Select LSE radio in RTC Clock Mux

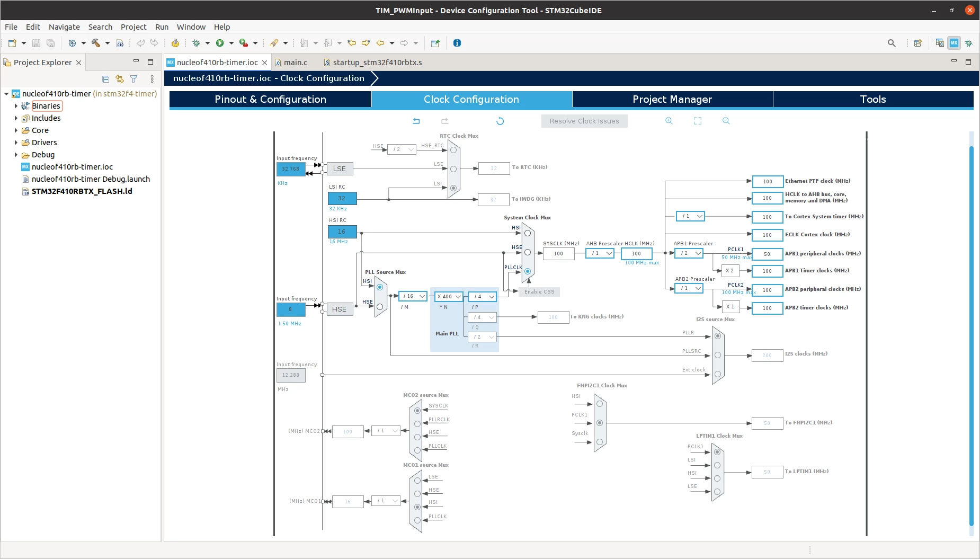pos(453,169)
